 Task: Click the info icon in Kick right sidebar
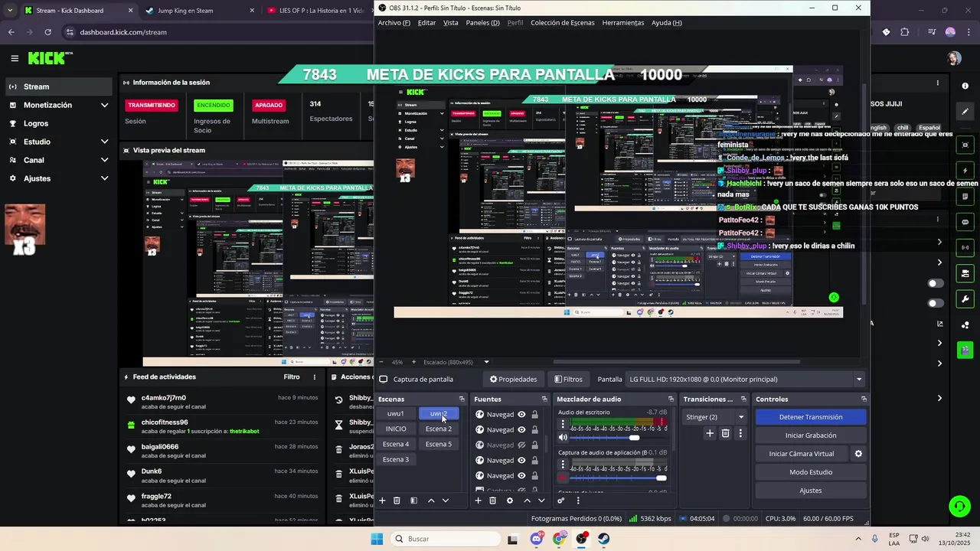point(965,86)
